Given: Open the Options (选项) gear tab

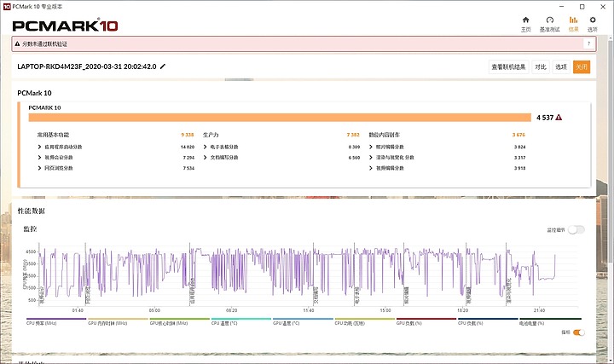Looking at the screenshot, I should pos(593,24).
